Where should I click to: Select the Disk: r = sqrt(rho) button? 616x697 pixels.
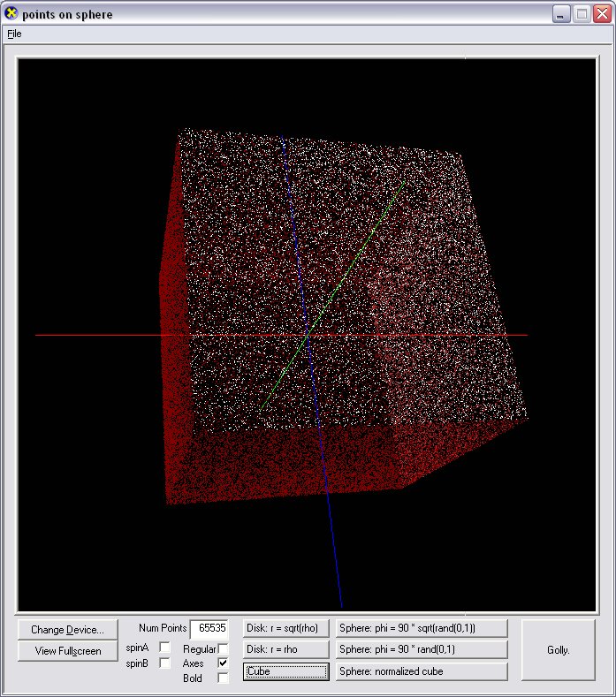pyautogui.click(x=285, y=628)
